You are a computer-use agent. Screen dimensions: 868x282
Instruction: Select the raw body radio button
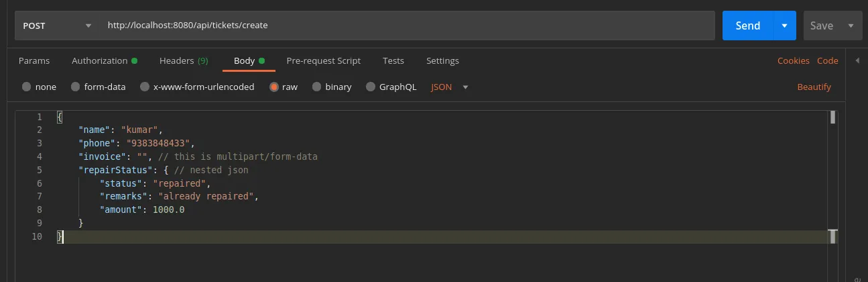click(274, 87)
